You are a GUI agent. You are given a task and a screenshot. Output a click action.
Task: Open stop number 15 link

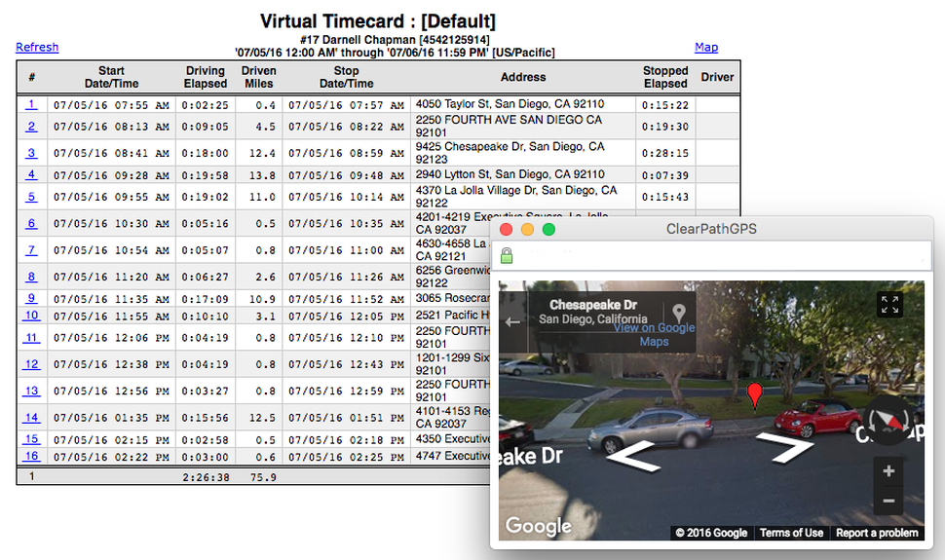click(x=31, y=439)
